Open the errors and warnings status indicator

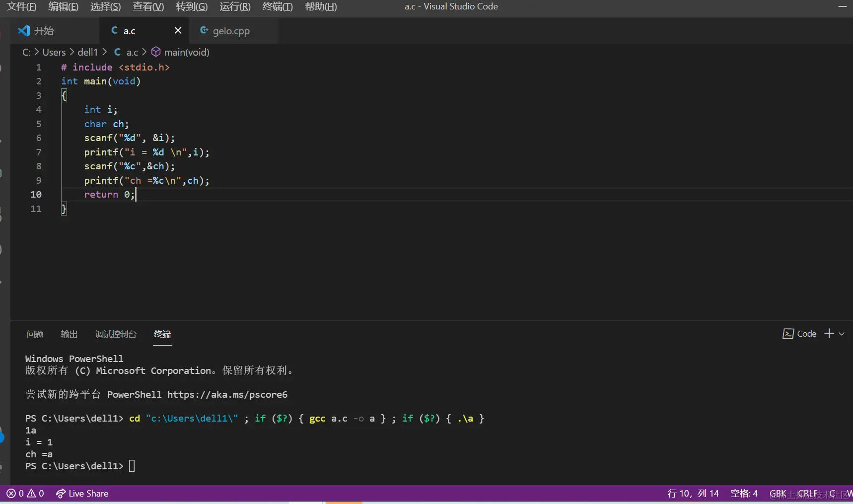25,494
